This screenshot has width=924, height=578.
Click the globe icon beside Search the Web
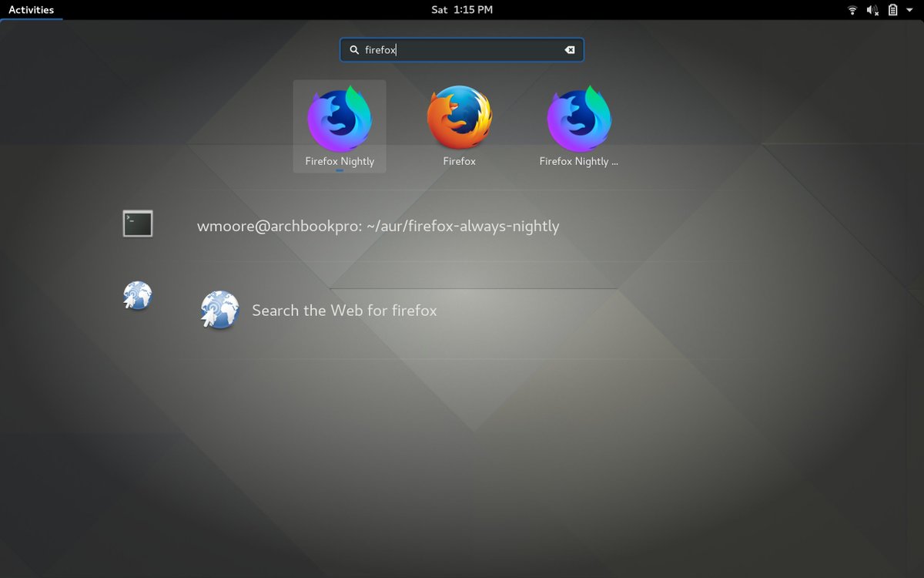coord(219,310)
